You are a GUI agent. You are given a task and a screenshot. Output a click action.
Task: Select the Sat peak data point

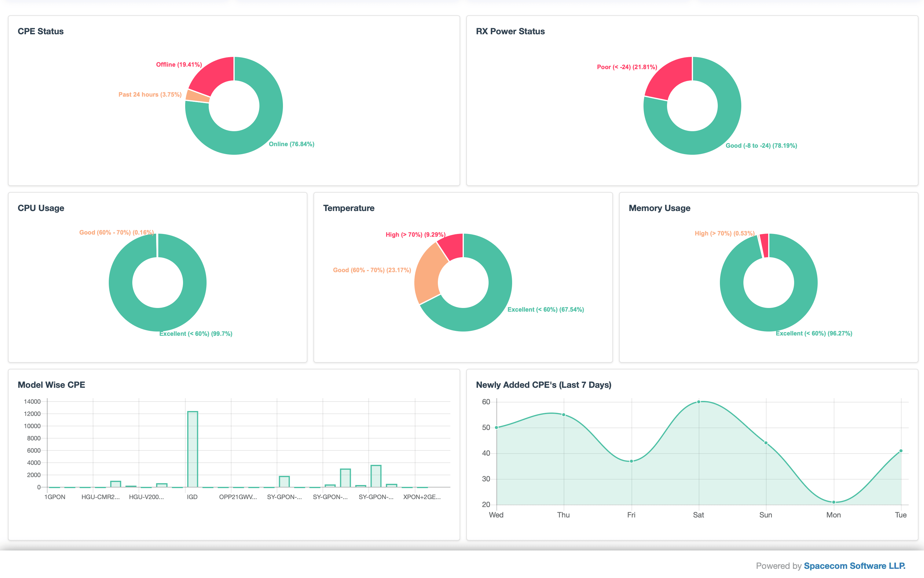[699, 402]
